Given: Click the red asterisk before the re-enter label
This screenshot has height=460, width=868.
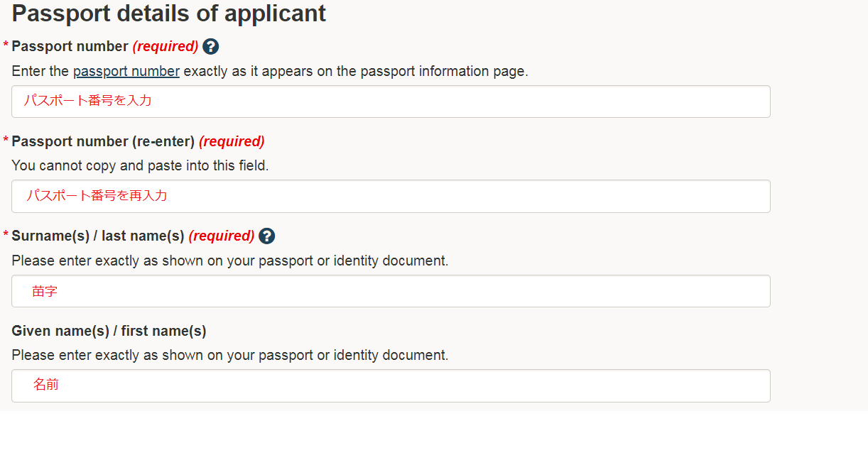Looking at the screenshot, I should coord(6,141).
